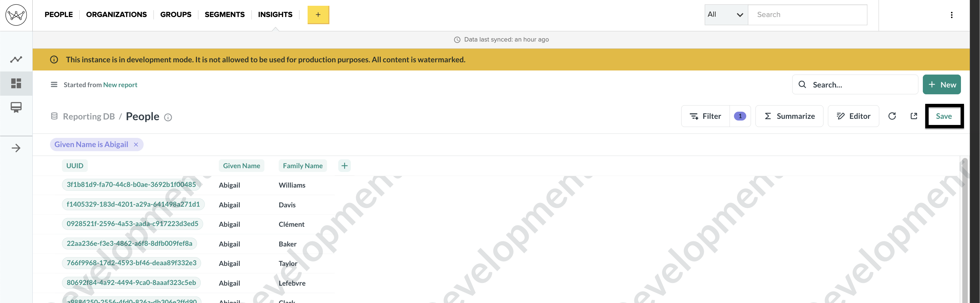Viewport: 980px width, 303px height.
Task: Click the Summarize button
Action: [789, 116]
